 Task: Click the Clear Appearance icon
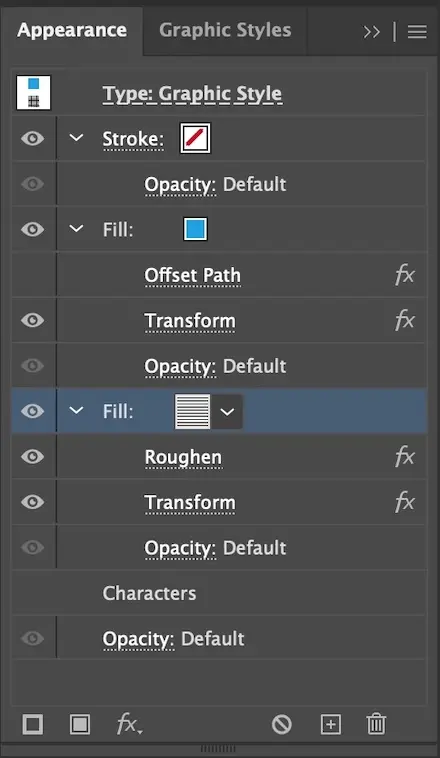point(281,725)
